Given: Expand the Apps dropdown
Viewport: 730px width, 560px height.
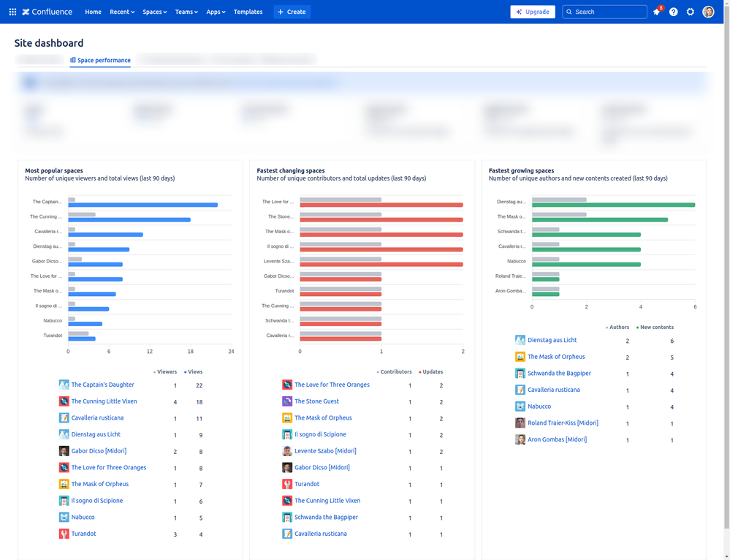Looking at the screenshot, I should point(215,12).
